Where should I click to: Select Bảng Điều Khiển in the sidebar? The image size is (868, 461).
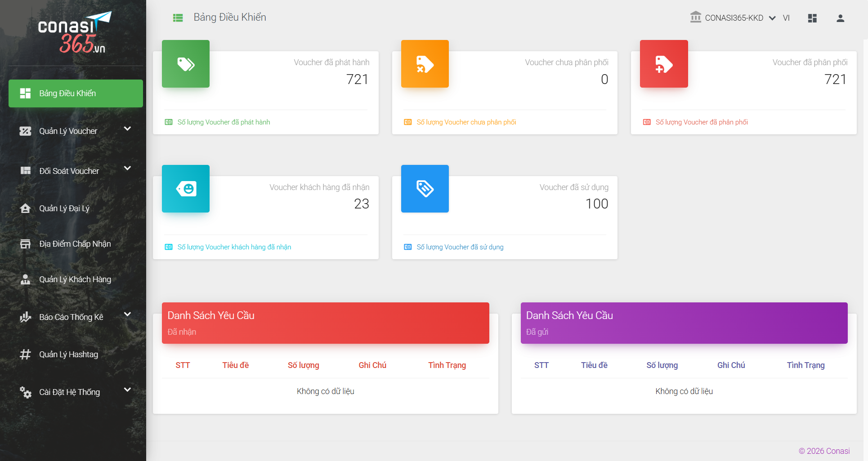(x=76, y=93)
